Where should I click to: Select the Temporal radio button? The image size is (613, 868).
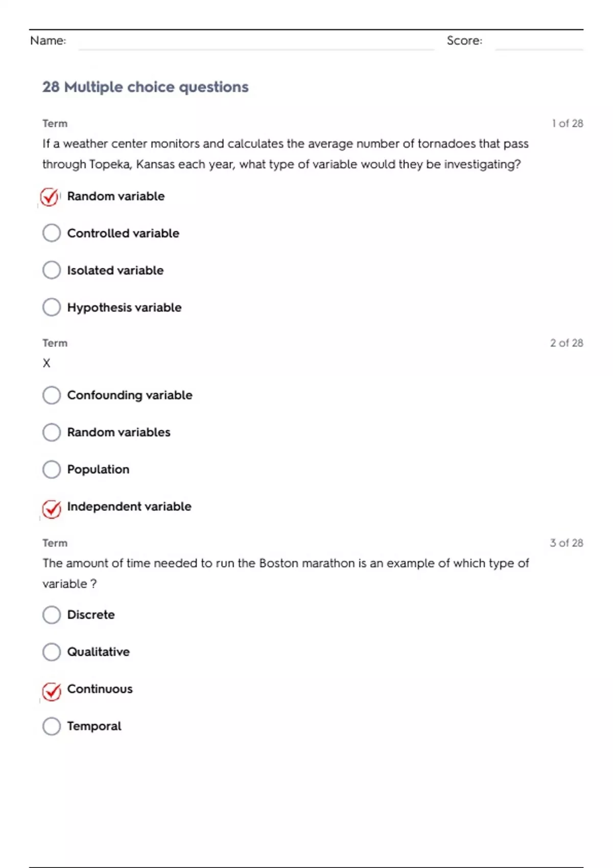[52, 726]
